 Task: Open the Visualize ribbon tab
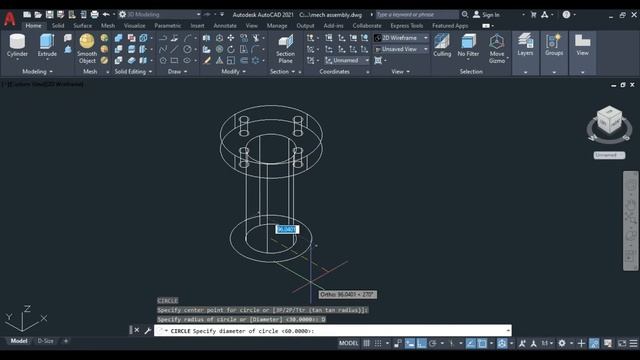(x=134, y=26)
